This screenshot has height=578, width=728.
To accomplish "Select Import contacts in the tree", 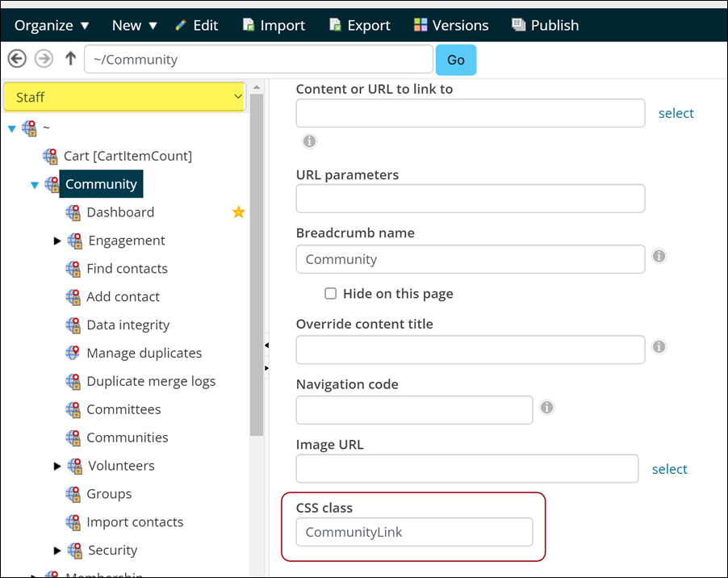I will (135, 521).
